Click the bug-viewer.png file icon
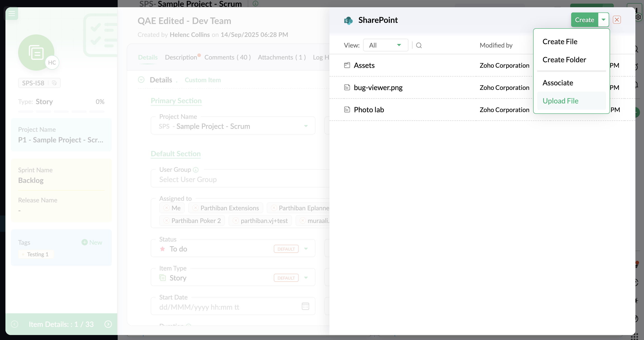The height and width of the screenshot is (340, 644). (347, 87)
